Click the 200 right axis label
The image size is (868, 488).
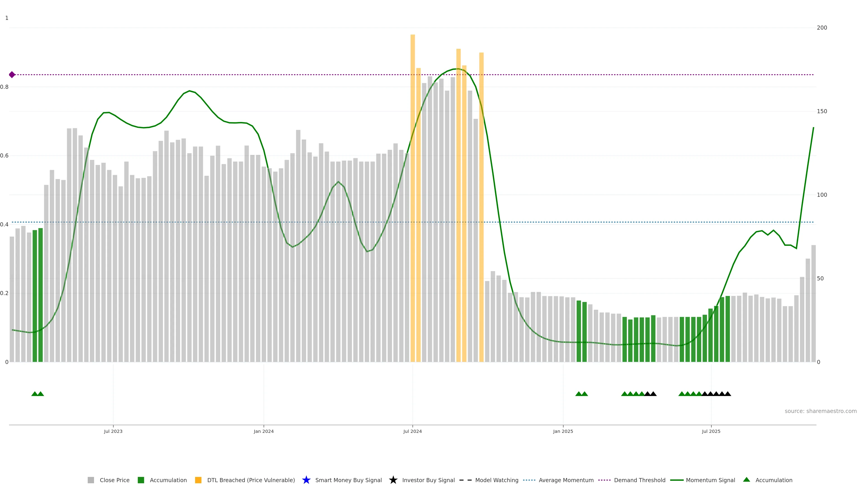tap(822, 28)
